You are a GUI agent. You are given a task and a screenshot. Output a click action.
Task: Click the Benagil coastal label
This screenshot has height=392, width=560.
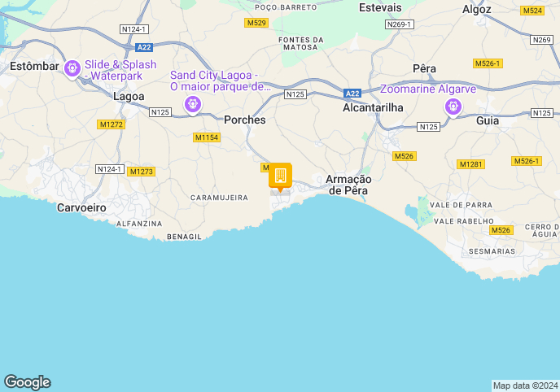(x=184, y=237)
